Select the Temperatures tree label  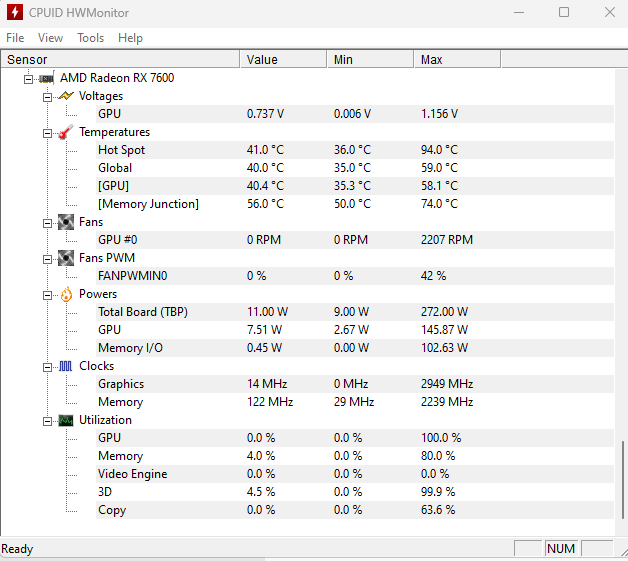pyautogui.click(x=115, y=132)
